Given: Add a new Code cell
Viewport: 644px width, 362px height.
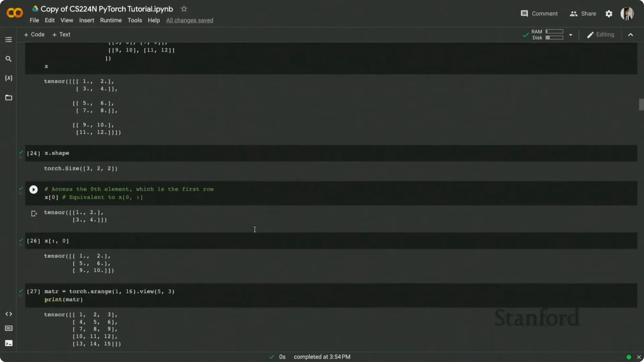Looking at the screenshot, I should (x=34, y=34).
